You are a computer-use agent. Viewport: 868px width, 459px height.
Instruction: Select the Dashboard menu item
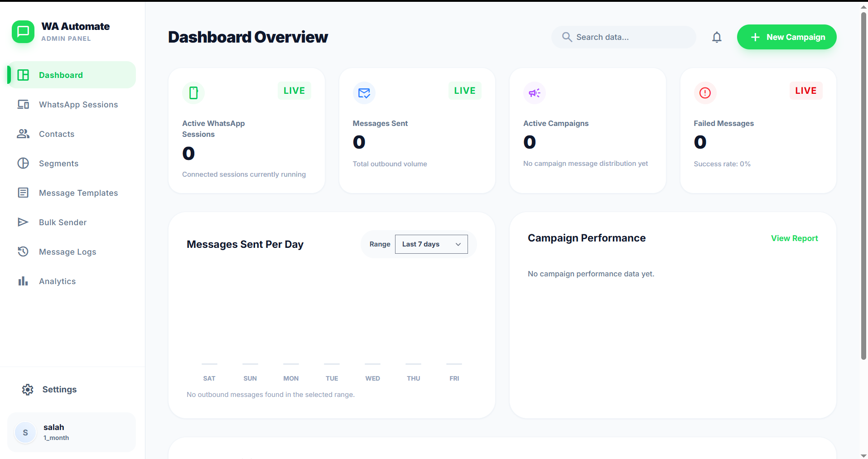pyautogui.click(x=61, y=75)
